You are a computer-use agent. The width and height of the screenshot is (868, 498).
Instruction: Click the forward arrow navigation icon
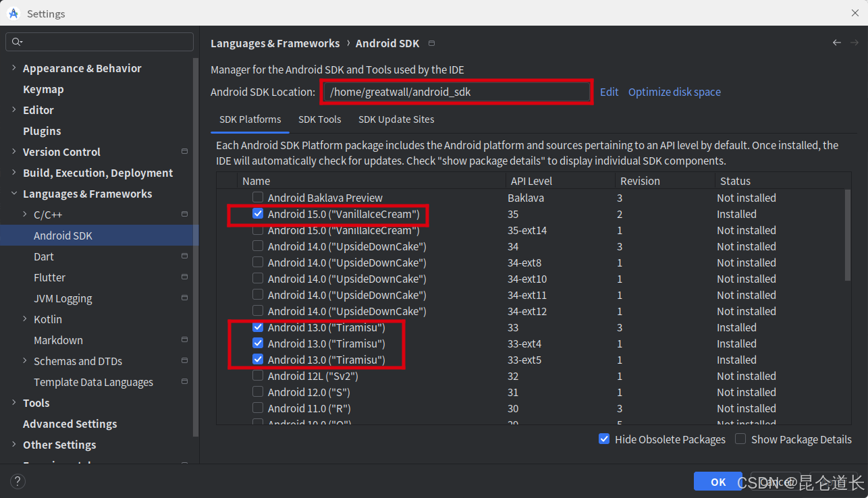click(x=855, y=43)
